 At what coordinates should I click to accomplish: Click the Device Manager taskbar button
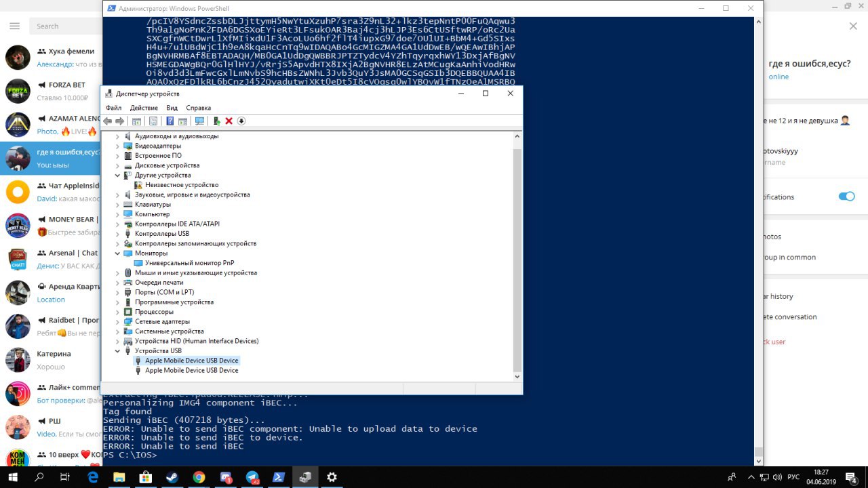(305, 477)
